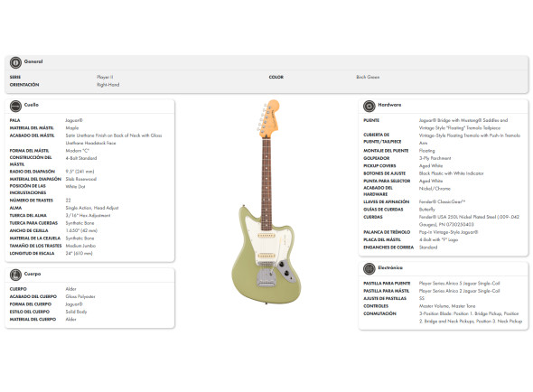Click the PICKUP COVERS label
533x392 pixels.
[x=379, y=166]
